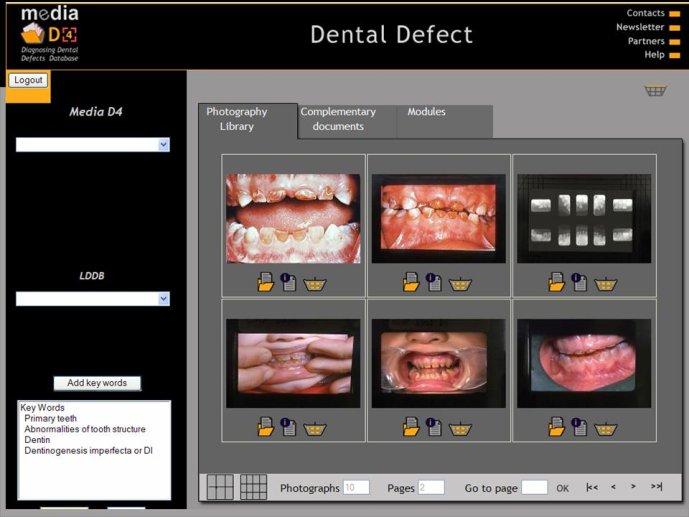Open folder icon under cheek-retractor photo

tap(411, 427)
